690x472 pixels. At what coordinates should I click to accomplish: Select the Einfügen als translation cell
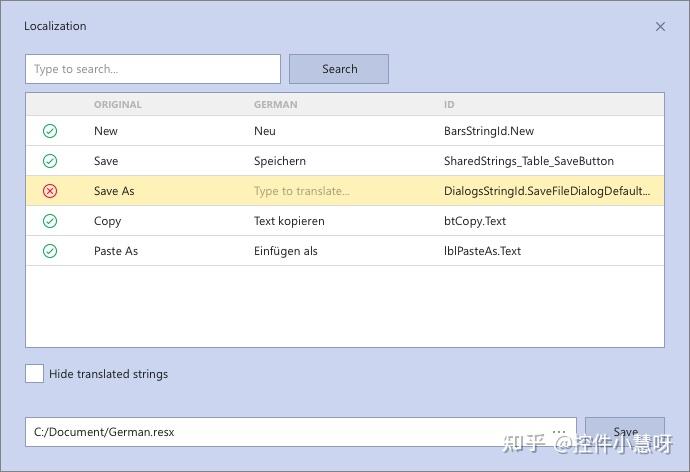(286, 251)
